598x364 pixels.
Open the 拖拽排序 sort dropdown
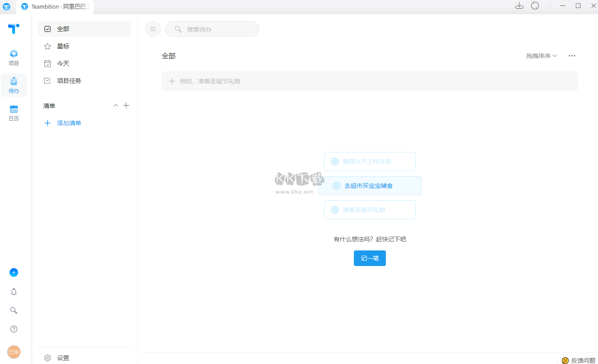click(541, 56)
